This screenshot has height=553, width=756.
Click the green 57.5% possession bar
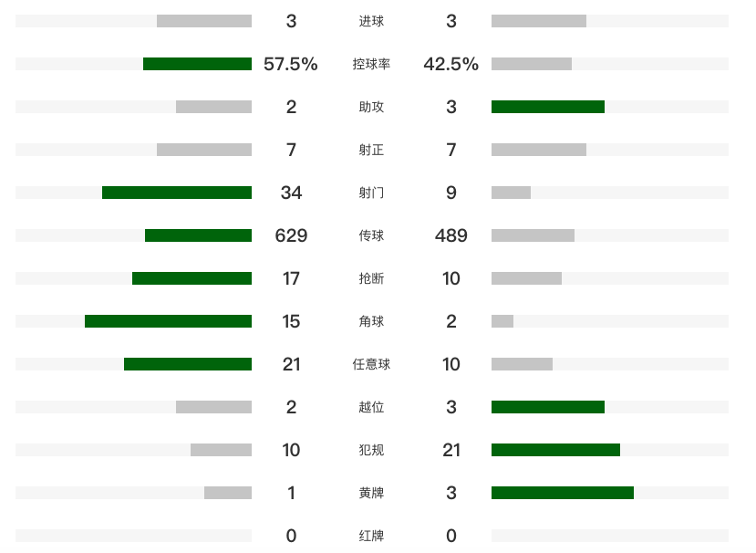click(x=197, y=64)
